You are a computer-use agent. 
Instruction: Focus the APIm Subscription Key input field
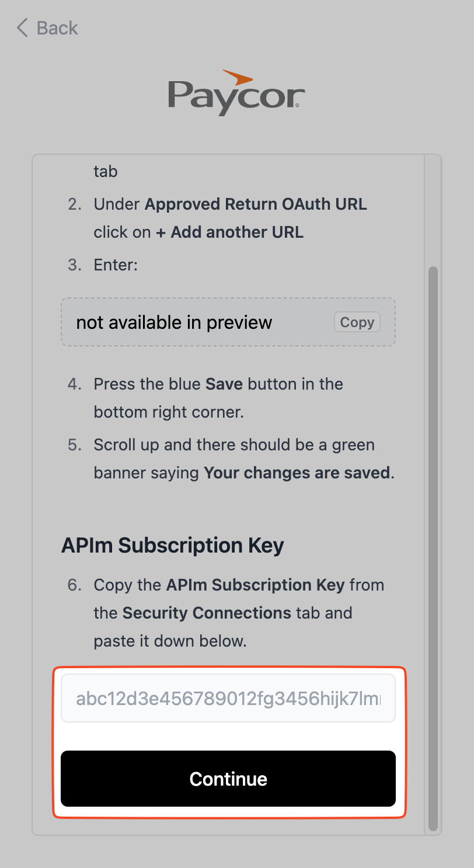click(228, 699)
